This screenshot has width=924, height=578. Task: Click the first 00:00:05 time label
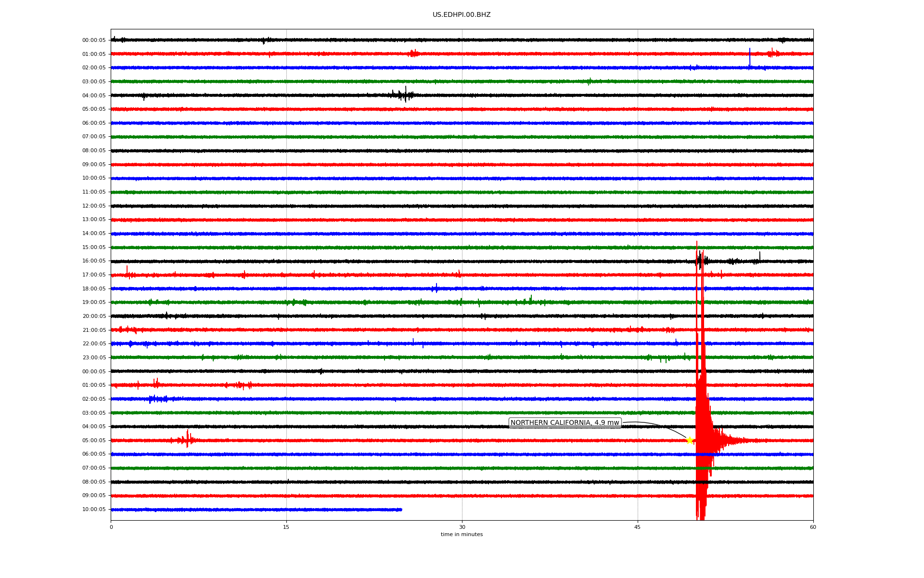click(94, 40)
